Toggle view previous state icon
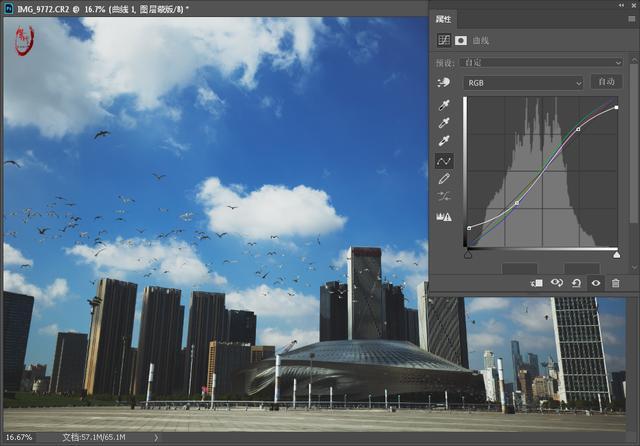The height and width of the screenshot is (446, 640). (x=557, y=283)
